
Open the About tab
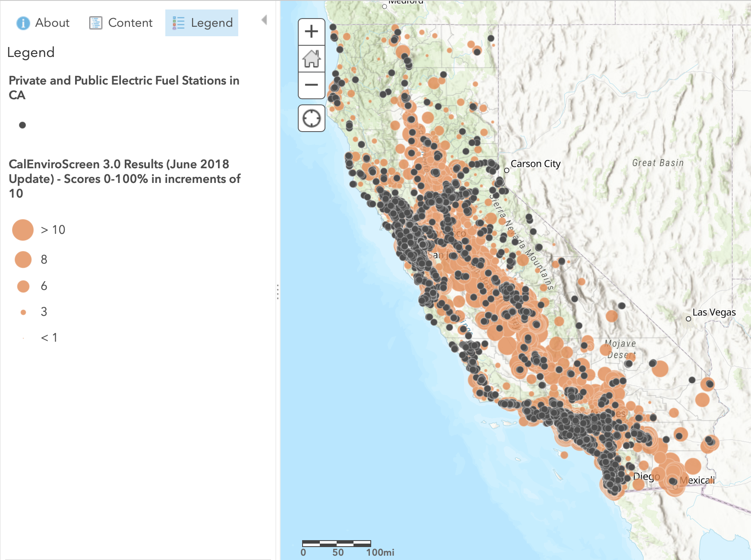coord(43,23)
